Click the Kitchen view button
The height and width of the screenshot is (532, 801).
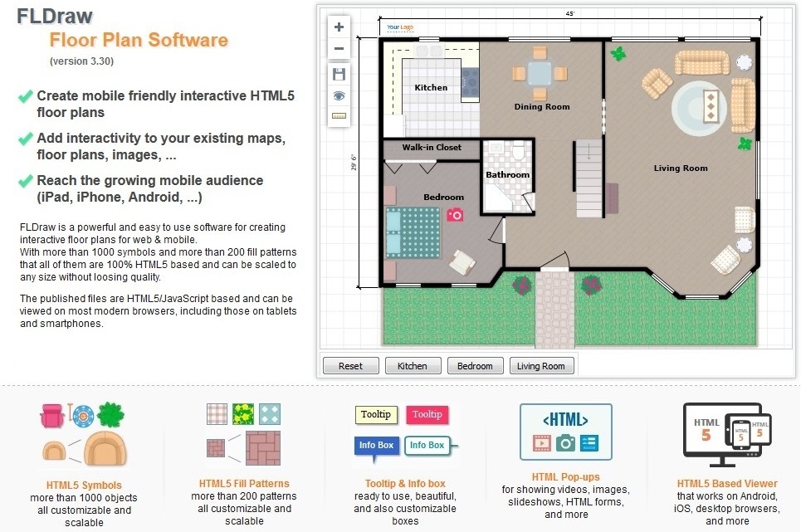tap(413, 365)
